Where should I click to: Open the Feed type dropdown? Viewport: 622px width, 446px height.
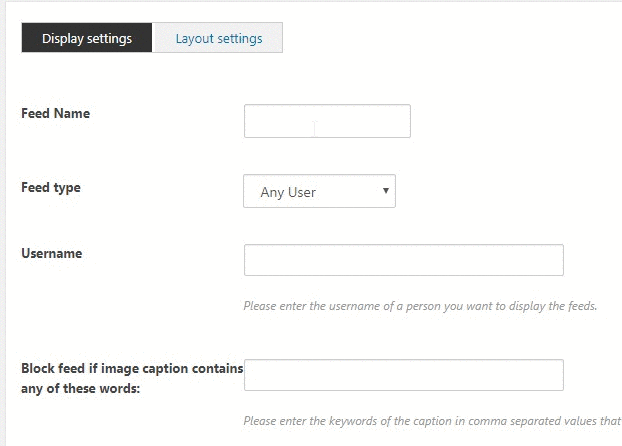point(319,191)
